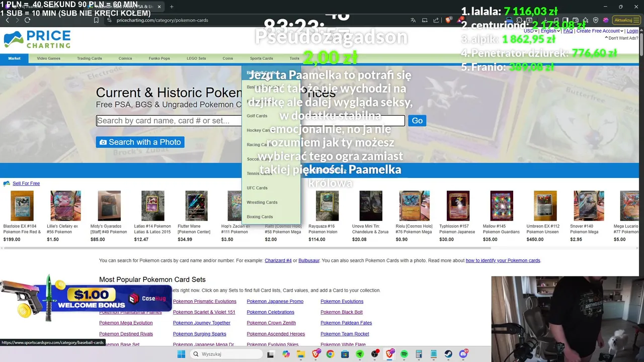The height and width of the screenshot is (362, 644).
Task: Open site info icon beside address
Action: pyautogui.click(x=109, y=20)
